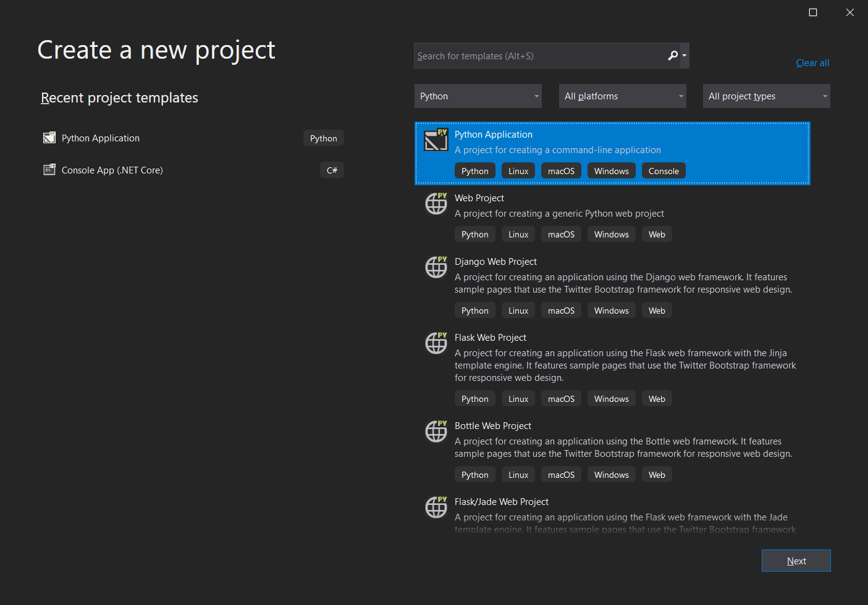Pick Bottle Web Project from the list
The height and width of the screenshot is (605, 868).
[493, 426]
